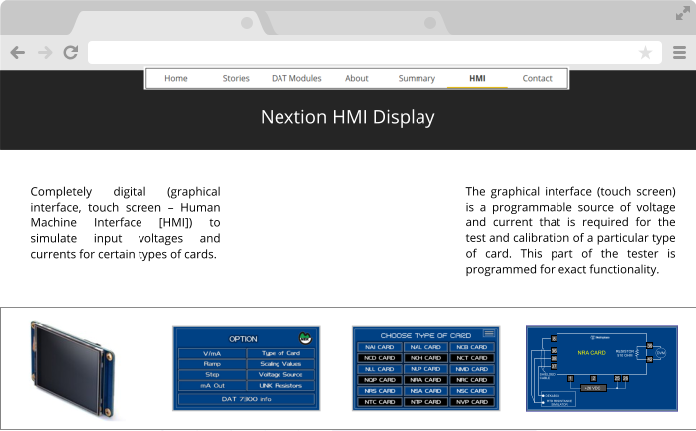Viewport: 696px width, 431px height.
Task: Open the Contact page
Action: point(537,78)
